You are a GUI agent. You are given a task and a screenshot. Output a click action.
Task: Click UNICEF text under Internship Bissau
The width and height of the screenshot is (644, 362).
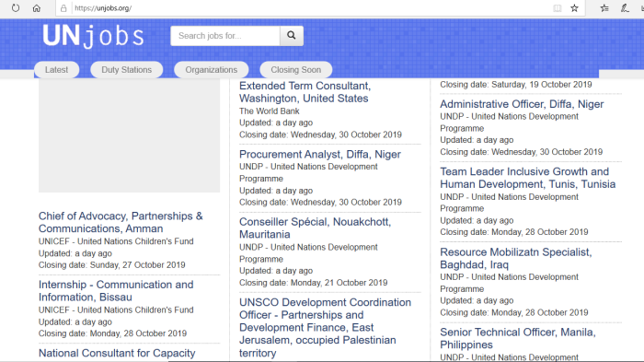coord(116,309)
